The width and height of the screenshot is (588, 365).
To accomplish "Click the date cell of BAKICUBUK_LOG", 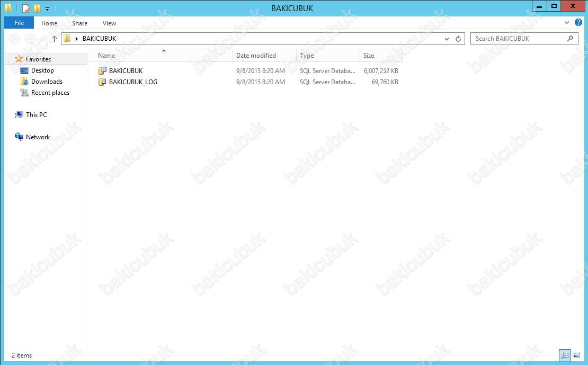I will pos(261,82).
